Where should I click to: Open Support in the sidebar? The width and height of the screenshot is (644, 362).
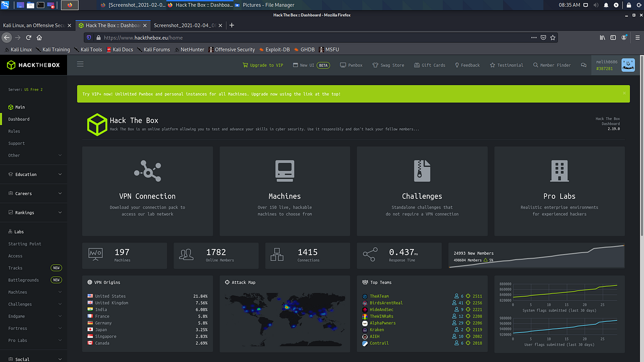pyautogui.click(x=17, y=143)
